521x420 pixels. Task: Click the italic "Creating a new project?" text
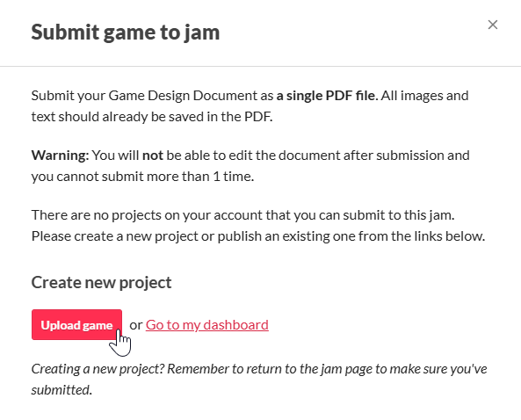[98, 369]
